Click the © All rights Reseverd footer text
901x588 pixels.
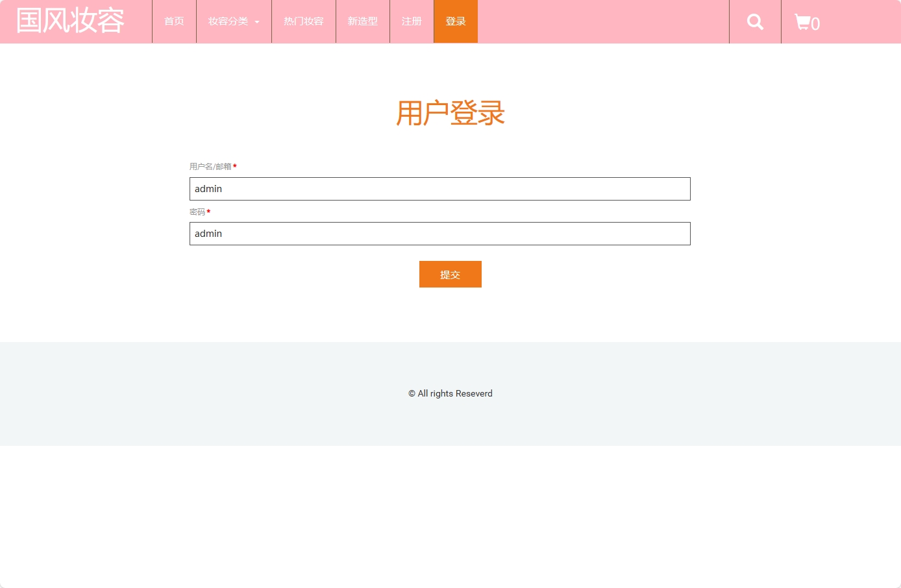click(x=450, y=393)
